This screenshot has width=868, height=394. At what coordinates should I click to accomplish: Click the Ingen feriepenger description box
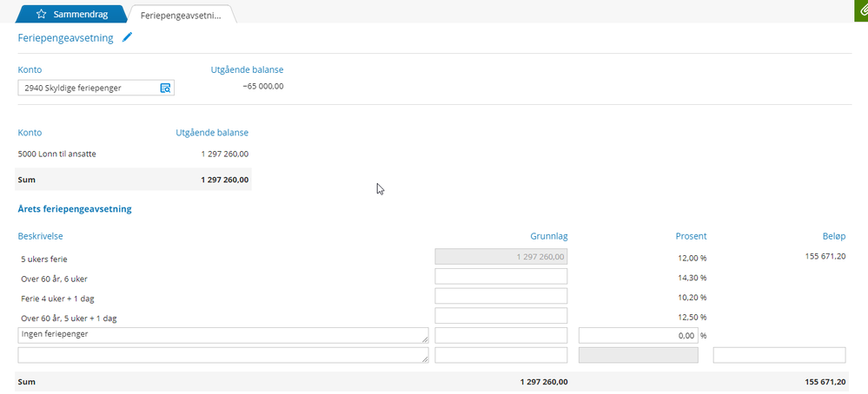tap(223, 336)
